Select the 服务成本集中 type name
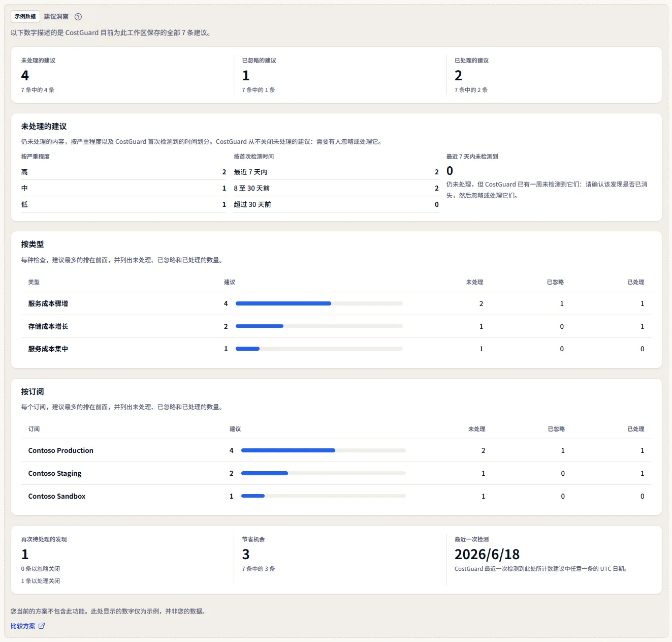672x642 pixels. coord(48,349)
